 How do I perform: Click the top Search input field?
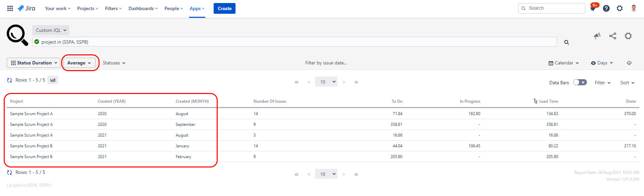(x=552, y=8)
